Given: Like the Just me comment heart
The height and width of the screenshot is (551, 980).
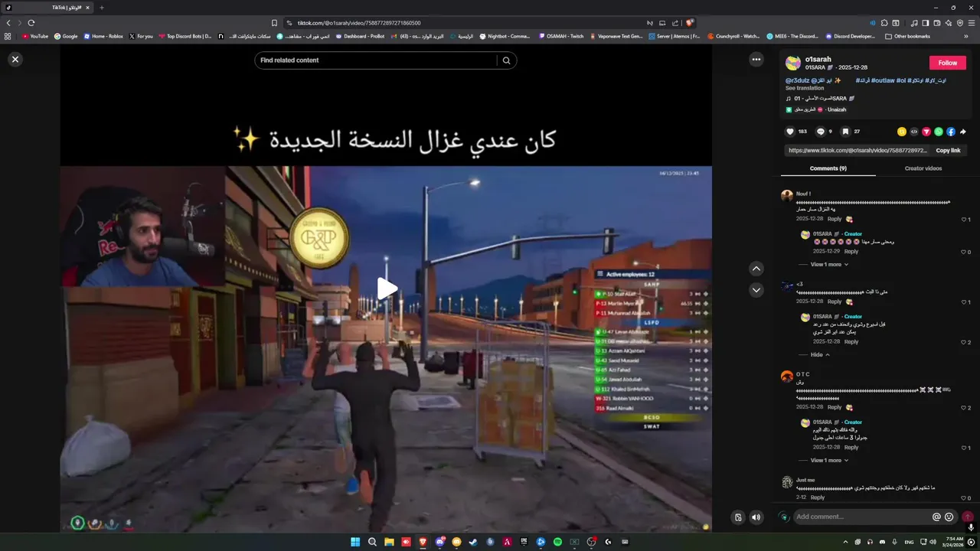Looking at the screenshot, I should 964,498.
